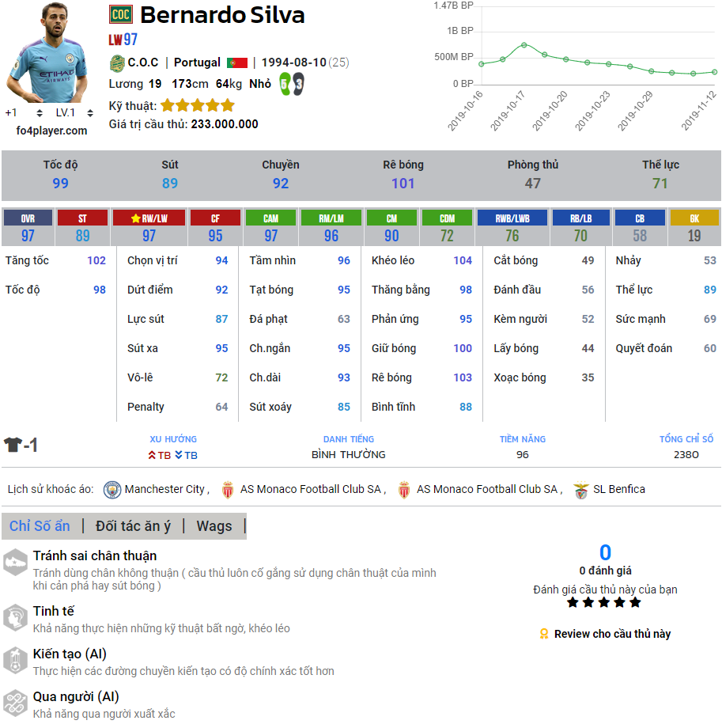Open the C.O.C season link
The image size is (722, 728).
pos(142,63)
